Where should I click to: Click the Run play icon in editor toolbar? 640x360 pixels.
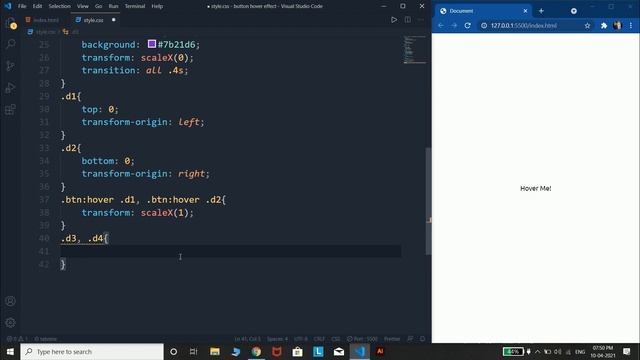click(394, 20)
